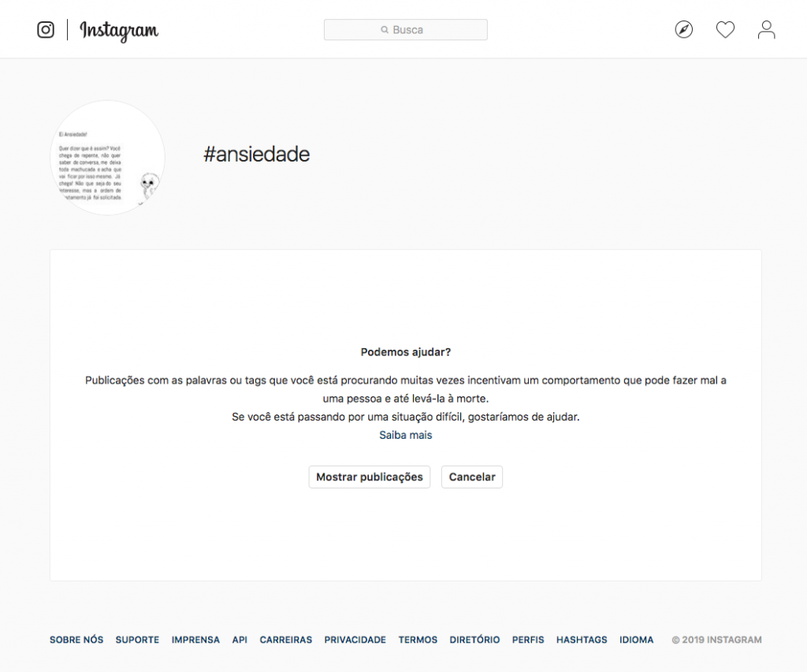Open the Instagram wordmark home link
Screen dimensions: 807x672
(119, 31)
